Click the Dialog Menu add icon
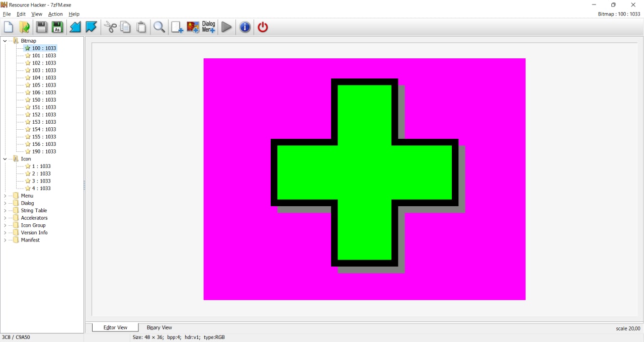Image resolution: width=644 pixels, height=342 pixels. [209, 27]
